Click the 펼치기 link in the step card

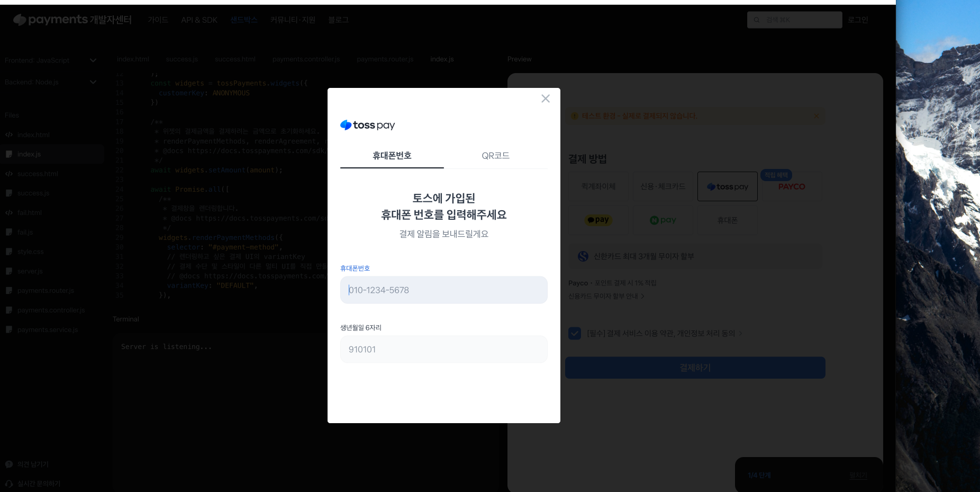[x=858, y=476]
